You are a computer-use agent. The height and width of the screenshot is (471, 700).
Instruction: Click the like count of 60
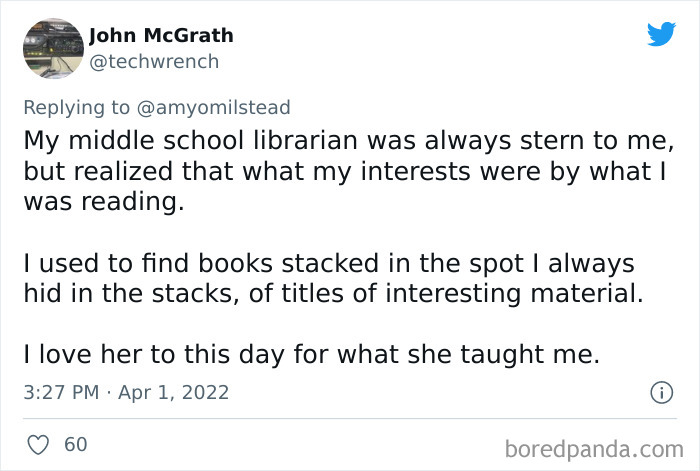[x=75, y=443]
